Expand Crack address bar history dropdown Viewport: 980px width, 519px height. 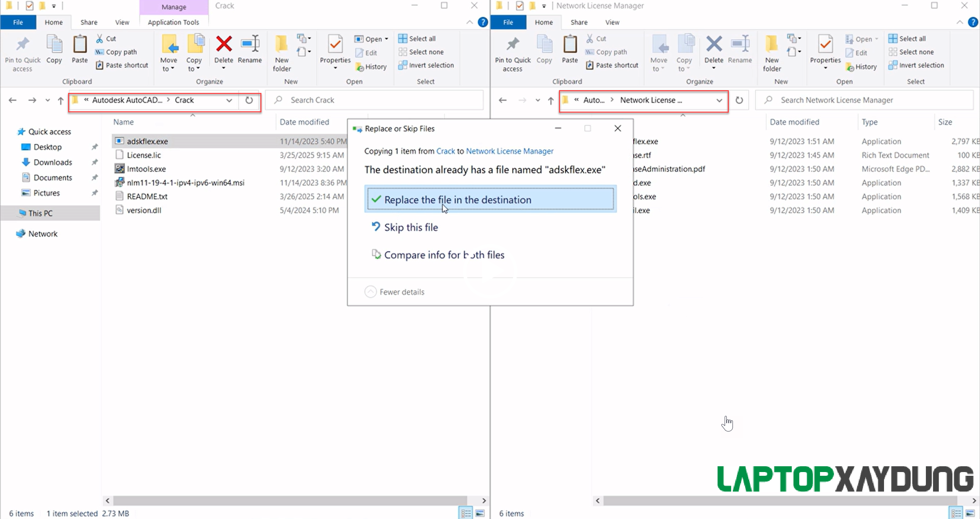click(229, 100)
